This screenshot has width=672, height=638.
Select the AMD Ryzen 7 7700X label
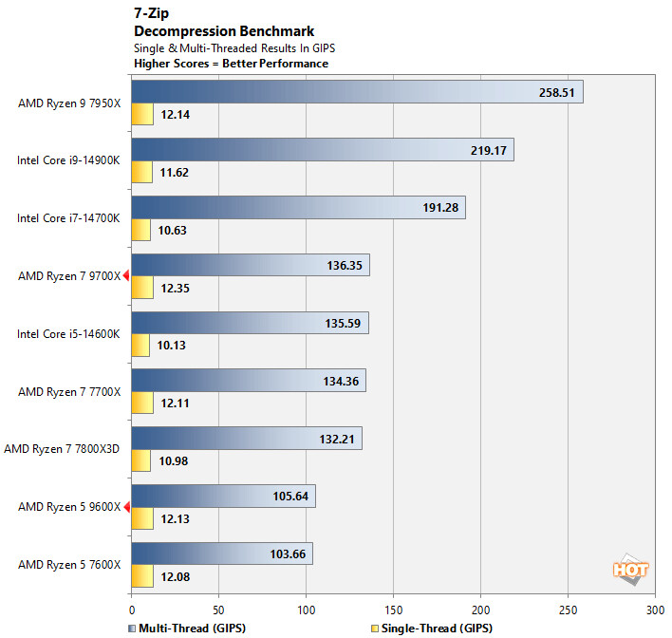coord(69,392)
